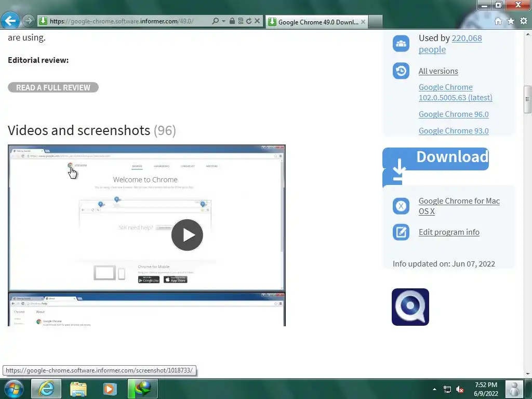Screen dimensions: 532x399
Task: Click the scrollbar down arrow
Action: (528, 374)
